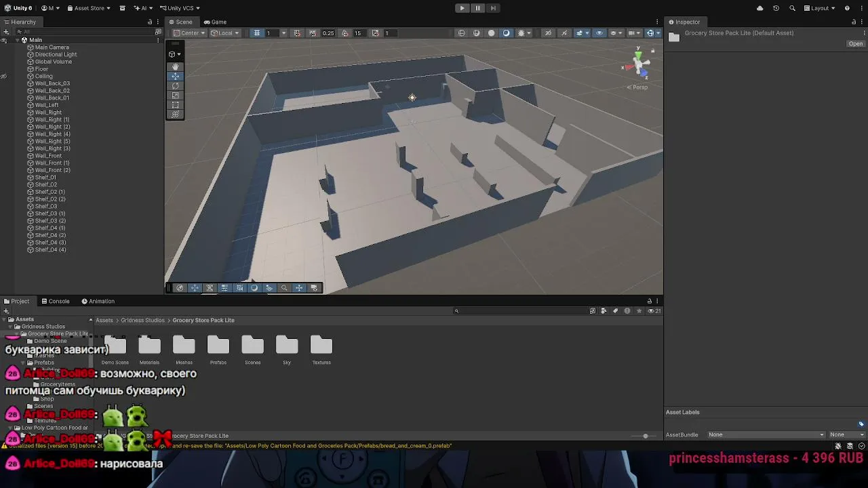The width and height of the screenshot is (868, 488).
Task: Click the grid size value field
Action: coord(272,33)
